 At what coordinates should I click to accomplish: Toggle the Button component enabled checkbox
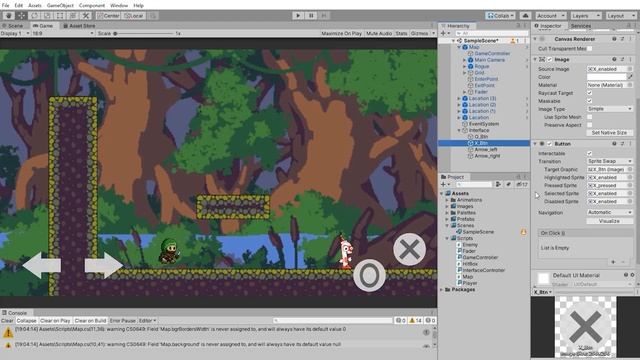[x=550, y=144]
